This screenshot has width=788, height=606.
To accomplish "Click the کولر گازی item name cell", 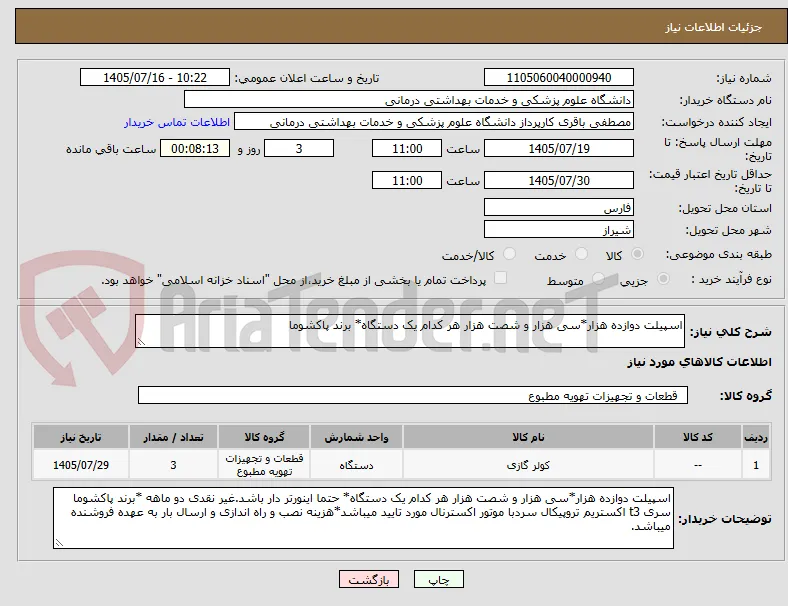I will click(528, 465).
